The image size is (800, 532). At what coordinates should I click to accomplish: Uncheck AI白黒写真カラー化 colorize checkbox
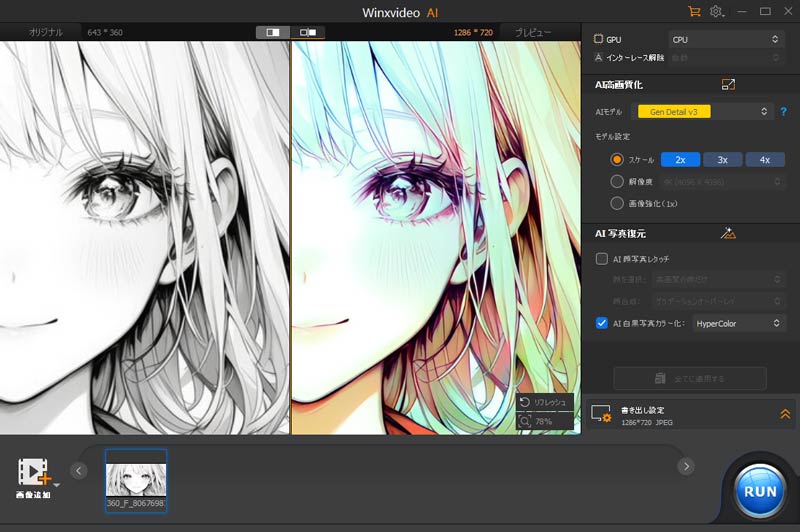pos(602,323)
